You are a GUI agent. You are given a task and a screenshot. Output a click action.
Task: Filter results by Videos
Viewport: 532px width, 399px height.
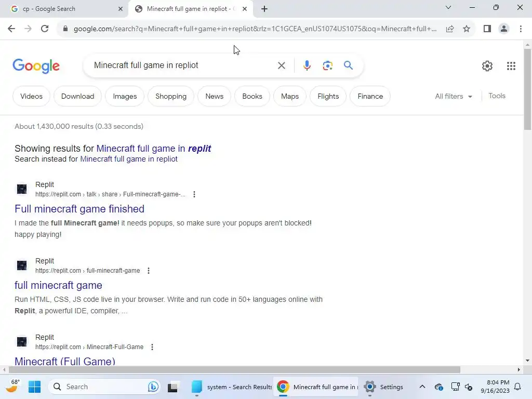click(31, 96)
